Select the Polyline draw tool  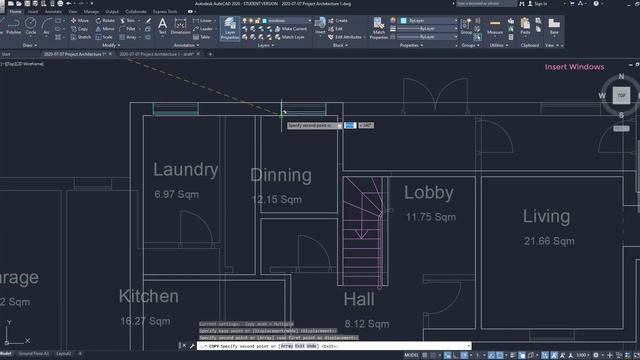point(13,26)
